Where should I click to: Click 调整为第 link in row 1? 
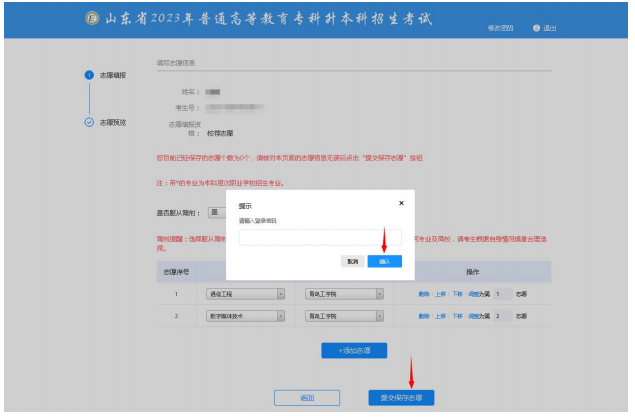click(479, 294)
